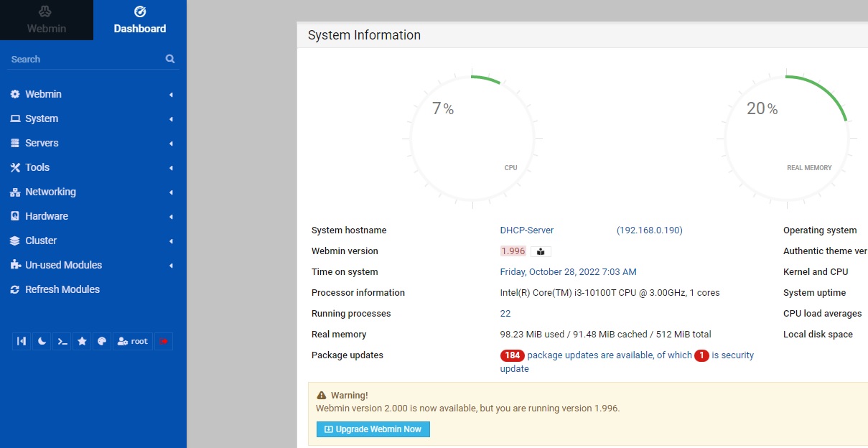
Task: Select the processor information text Intel(R) Core(TM)
Action: pos(610,293)
